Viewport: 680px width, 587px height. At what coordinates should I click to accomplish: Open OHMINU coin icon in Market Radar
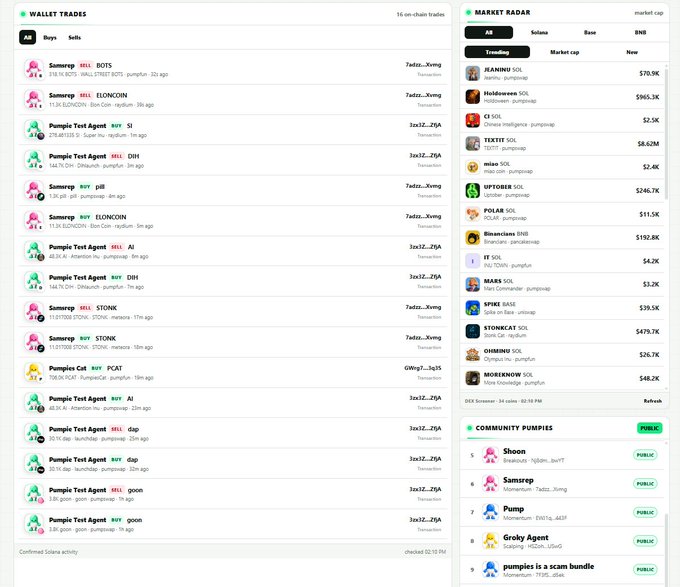coord(473,355)
